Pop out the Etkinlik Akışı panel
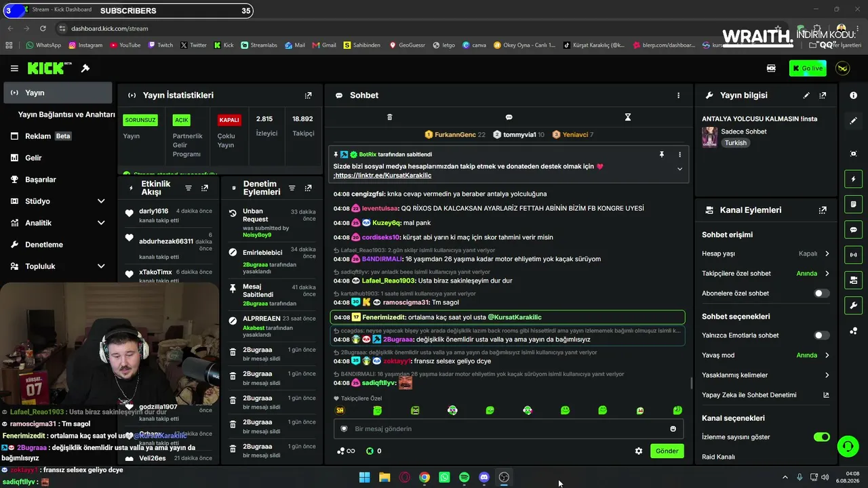Image resolution: width=868 pixels, height=488 pixels. click(x=205, y=188)
